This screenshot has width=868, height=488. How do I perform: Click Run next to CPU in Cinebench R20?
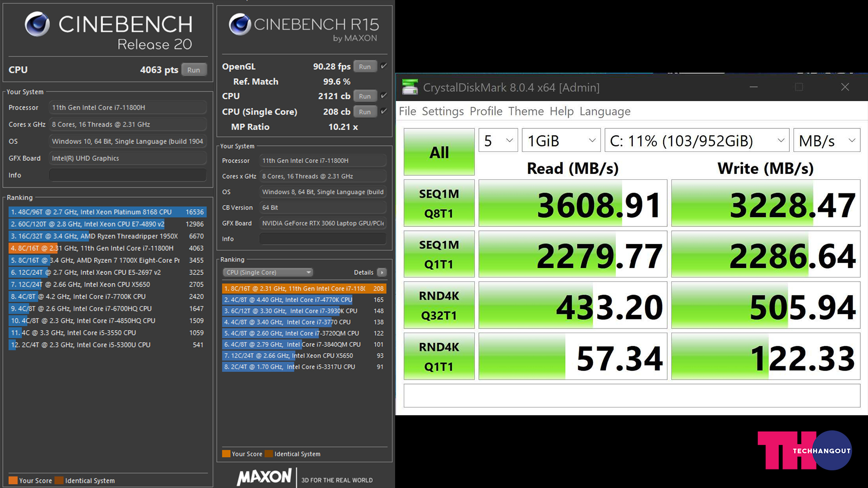coord(193,70)
